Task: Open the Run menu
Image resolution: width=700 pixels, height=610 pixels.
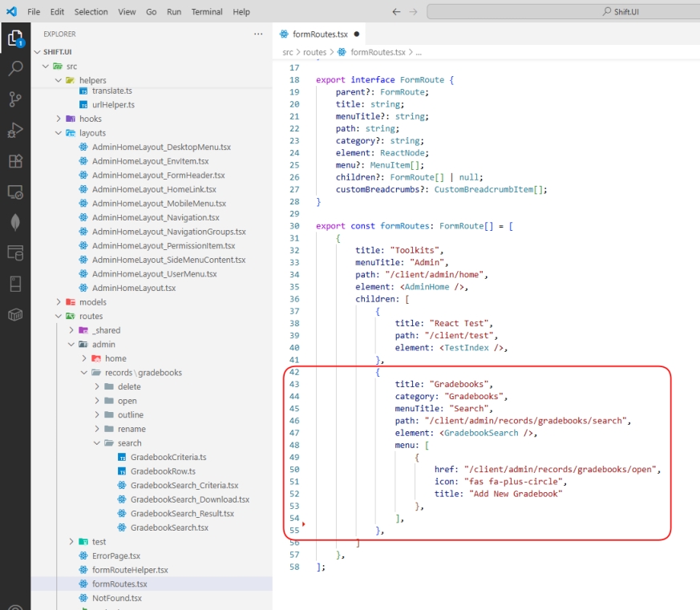Action: click(174, 11)
